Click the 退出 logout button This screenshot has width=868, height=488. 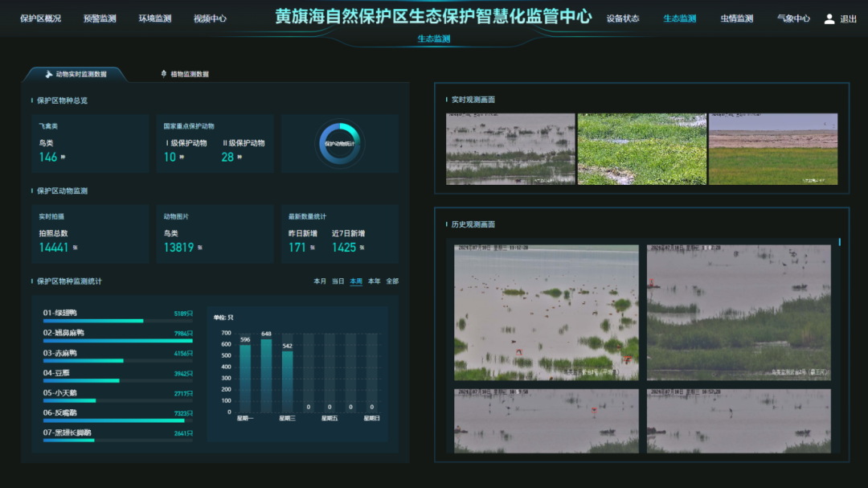click(x=850, y=17)
